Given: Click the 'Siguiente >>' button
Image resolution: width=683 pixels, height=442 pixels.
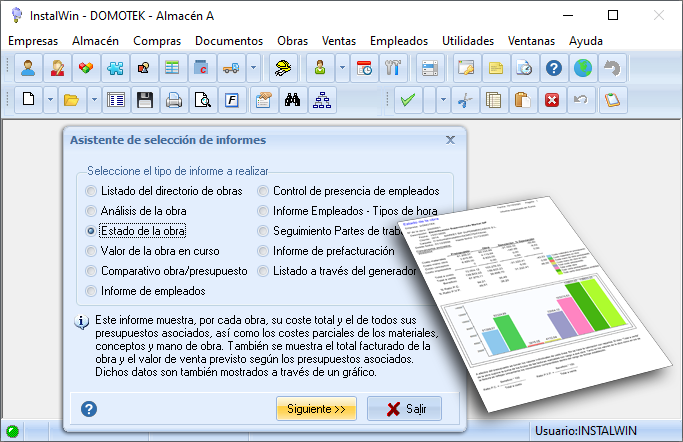Looking at the screenshot, I should pos(316,409).
